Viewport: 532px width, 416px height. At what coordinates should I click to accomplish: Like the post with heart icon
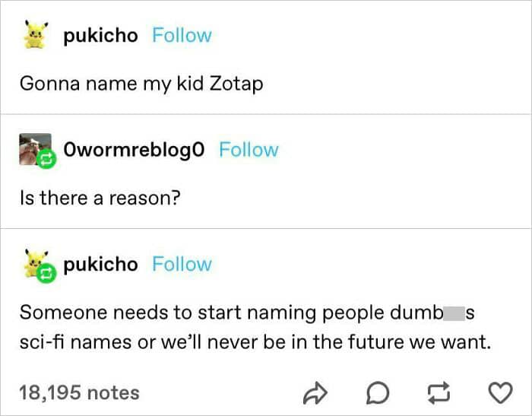coord(500,393)
